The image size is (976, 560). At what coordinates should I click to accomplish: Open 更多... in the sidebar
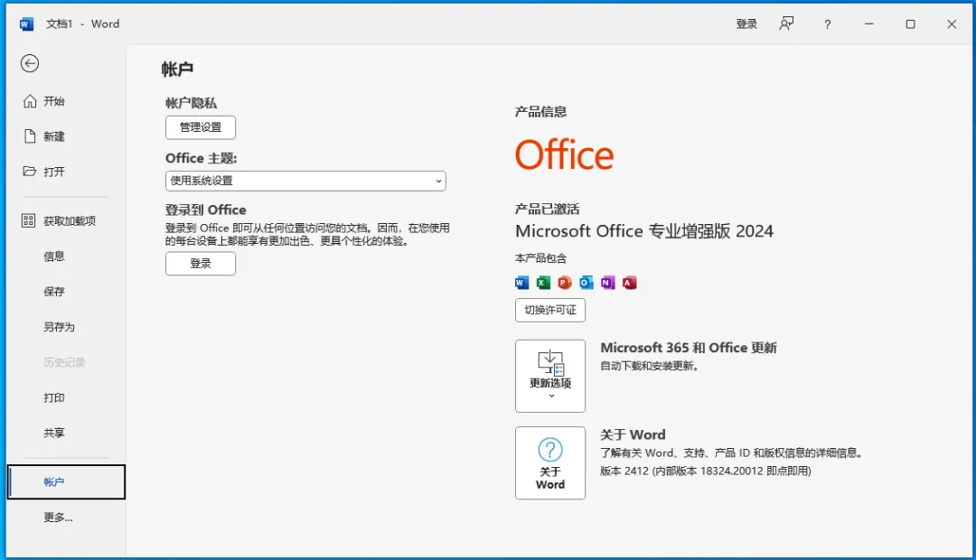tap(66, 517)
